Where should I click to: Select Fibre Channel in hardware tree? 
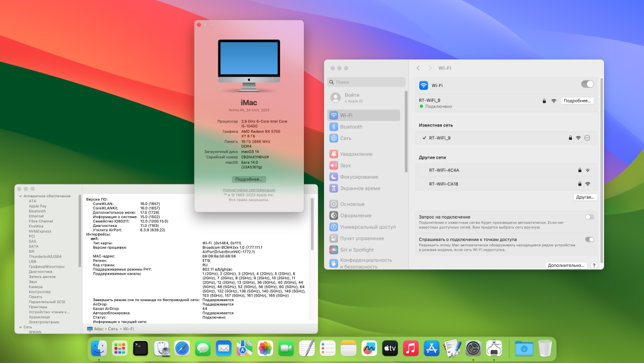click(41, 221)
